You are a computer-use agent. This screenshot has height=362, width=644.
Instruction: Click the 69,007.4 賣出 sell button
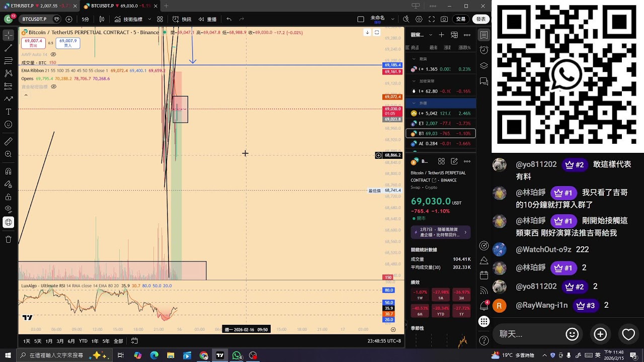click(33, 43)
